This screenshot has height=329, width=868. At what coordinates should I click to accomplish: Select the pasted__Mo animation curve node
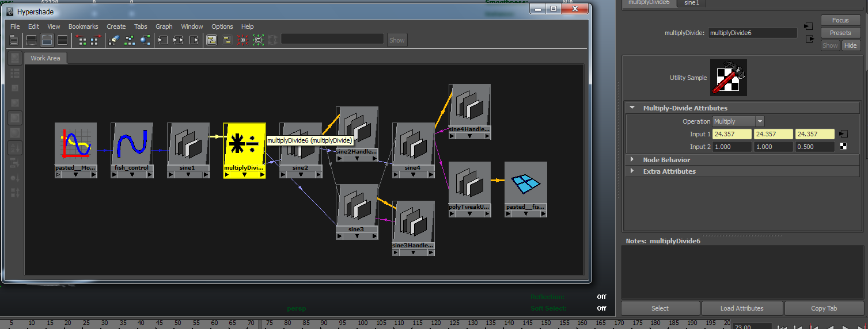pyautogui.click(x=75, y=150)
